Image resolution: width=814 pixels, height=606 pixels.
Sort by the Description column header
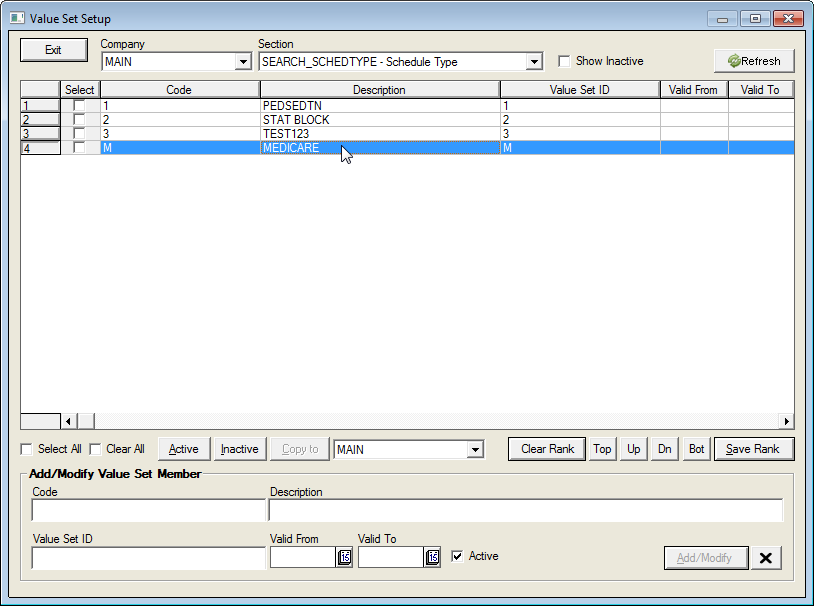tap(379, 90)
